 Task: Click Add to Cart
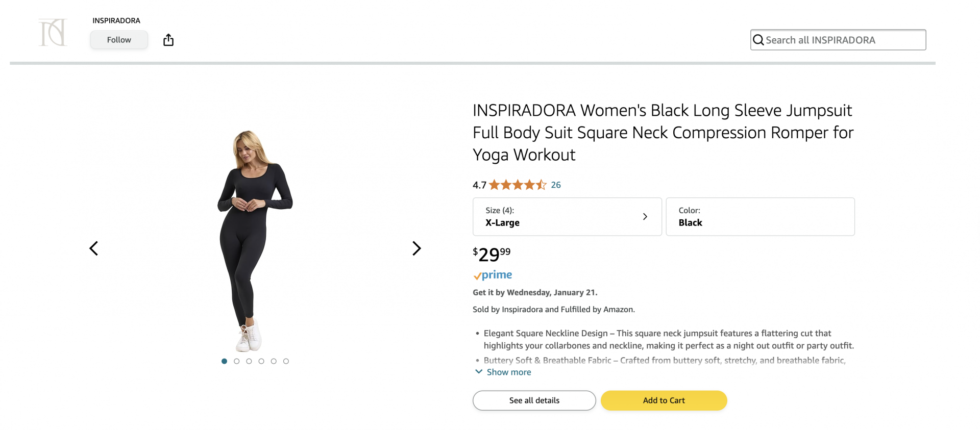click(x=664, y=400)
